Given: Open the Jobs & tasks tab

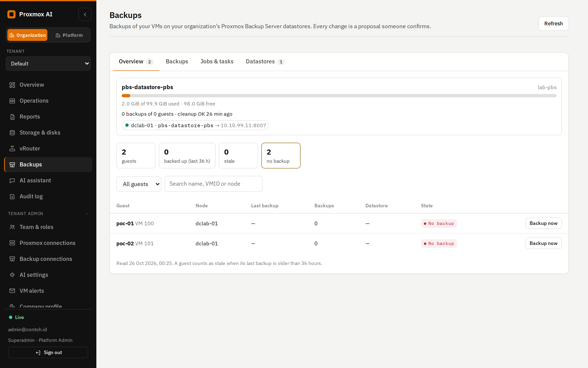Looking at the screenshot, I should [x=217, y=62].
